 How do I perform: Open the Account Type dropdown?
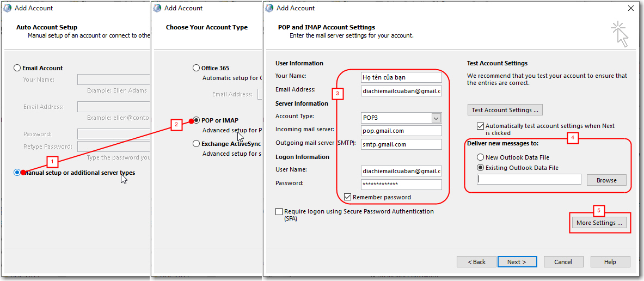436,118
